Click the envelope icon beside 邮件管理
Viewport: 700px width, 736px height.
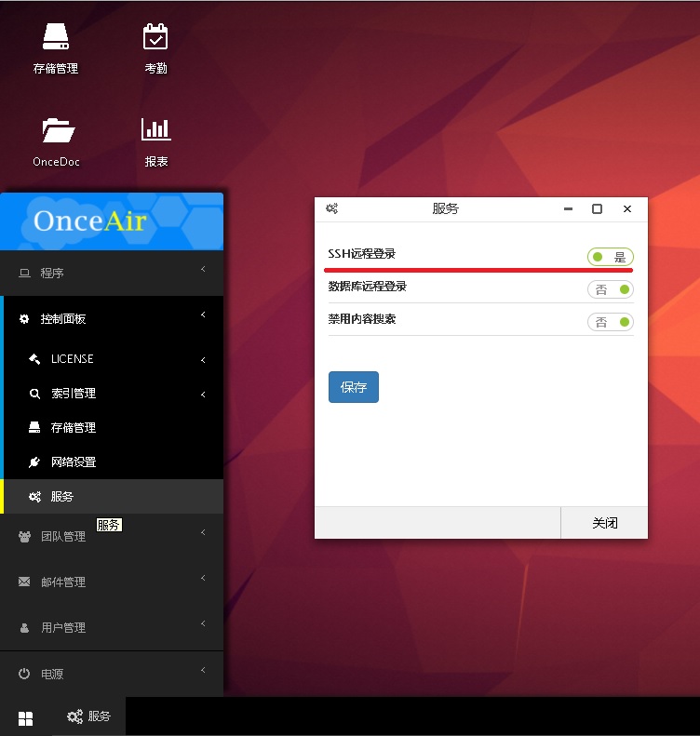pos(24,582)
